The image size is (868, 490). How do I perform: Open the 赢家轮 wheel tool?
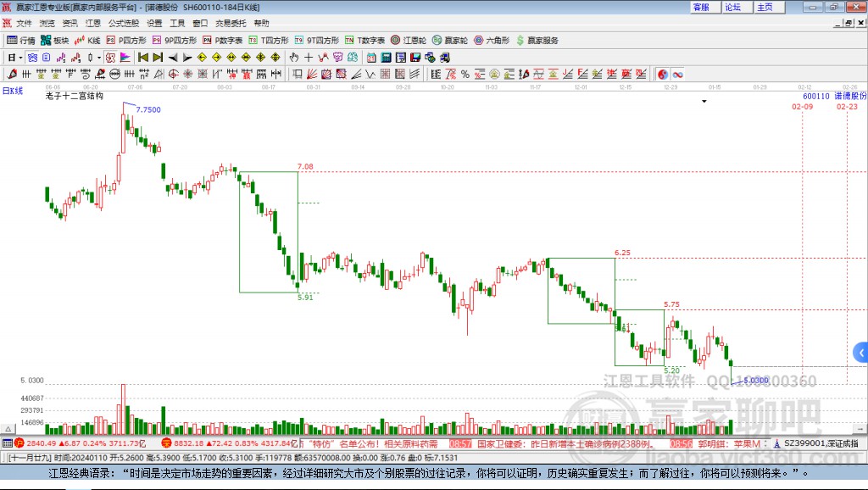tap(450, 41)
